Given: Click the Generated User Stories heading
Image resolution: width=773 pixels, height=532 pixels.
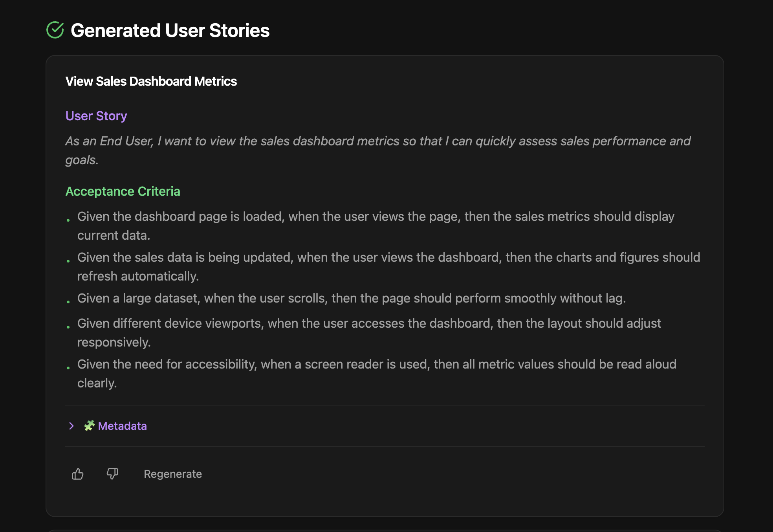Looking at the screenshot, I should pos(170,30).
